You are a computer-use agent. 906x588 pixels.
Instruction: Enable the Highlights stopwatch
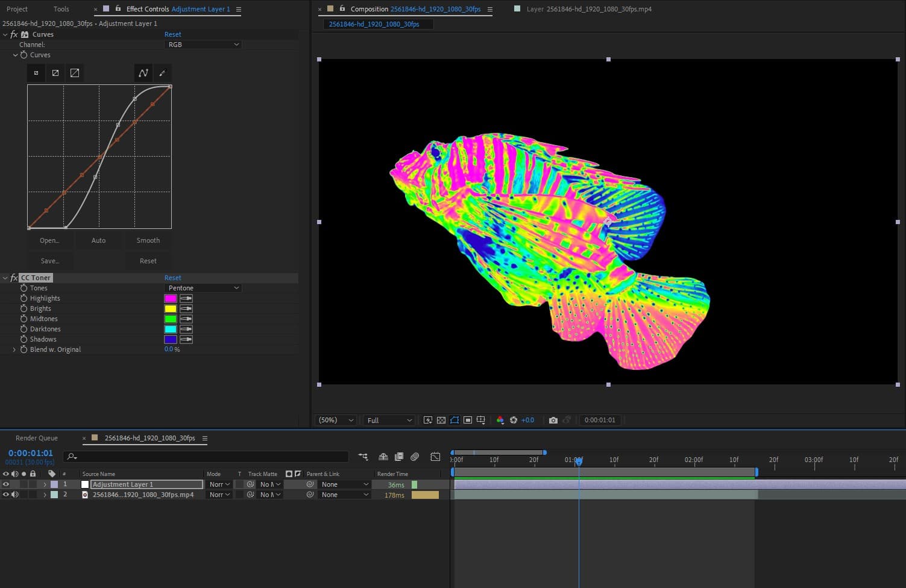[x=24, y=298]
